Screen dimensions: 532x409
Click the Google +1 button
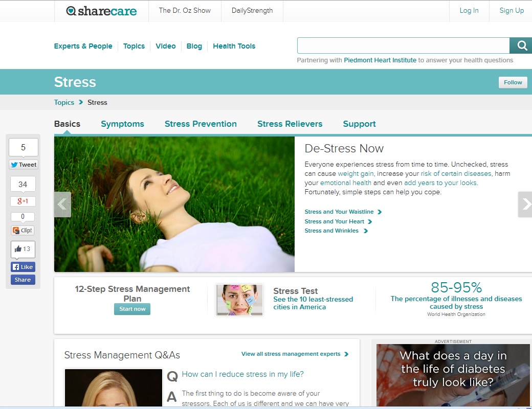point(23,201)
